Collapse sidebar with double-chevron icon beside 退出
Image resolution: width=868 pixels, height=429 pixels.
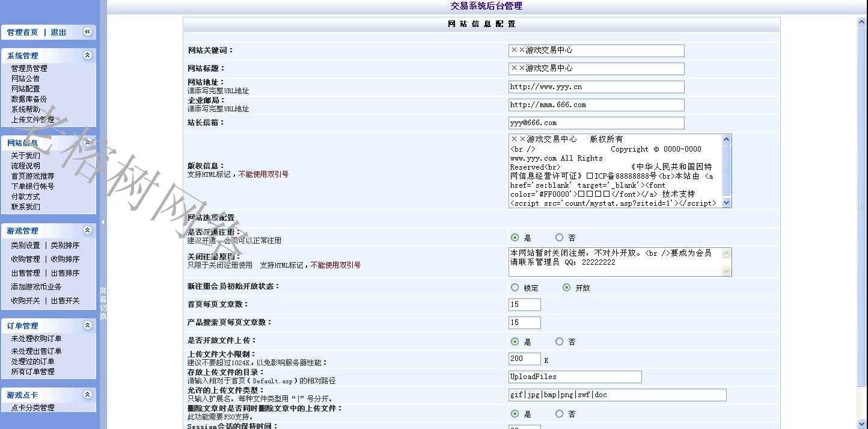pyautogui.click(x=87, y=32)
